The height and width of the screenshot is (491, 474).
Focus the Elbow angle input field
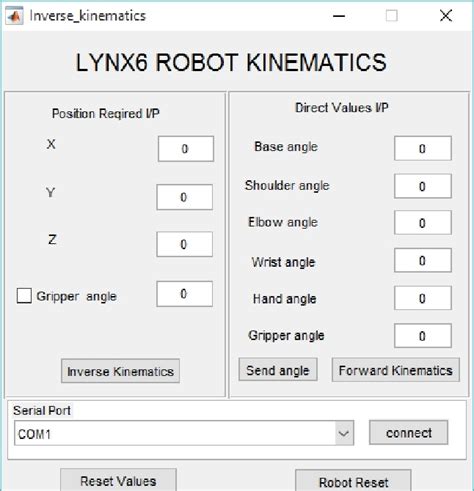(423, 223)
